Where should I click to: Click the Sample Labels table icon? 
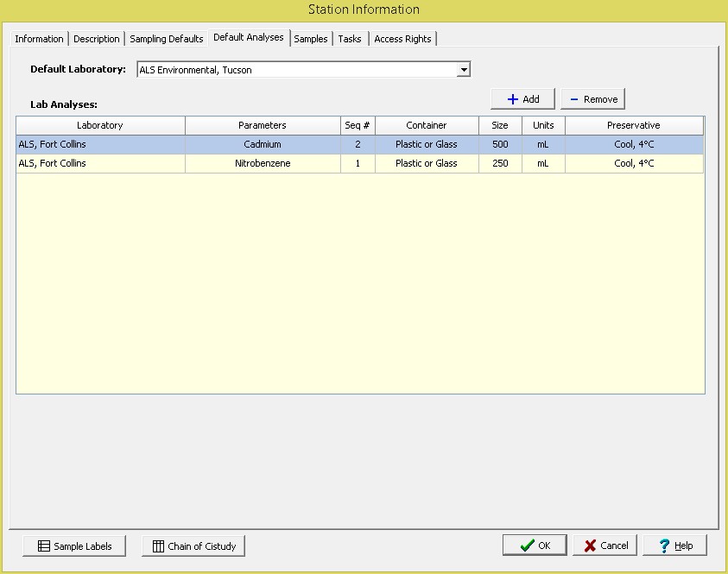(43, 546)
